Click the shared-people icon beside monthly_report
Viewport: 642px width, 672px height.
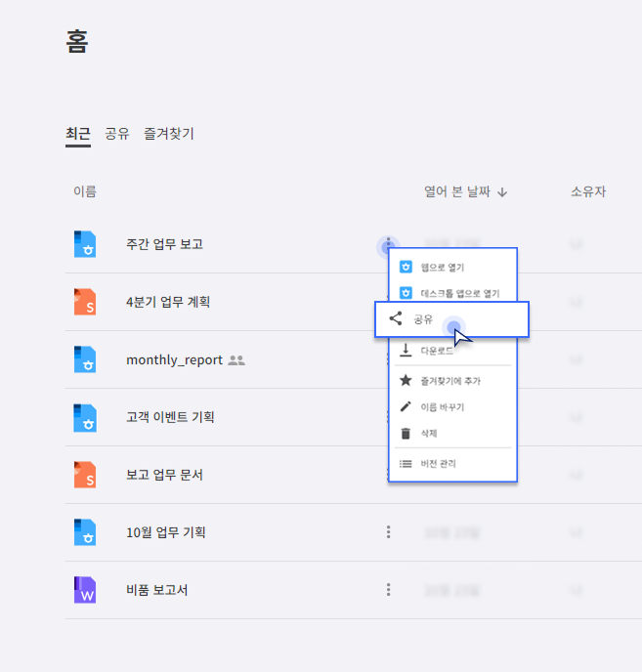(x=236, y=360)
